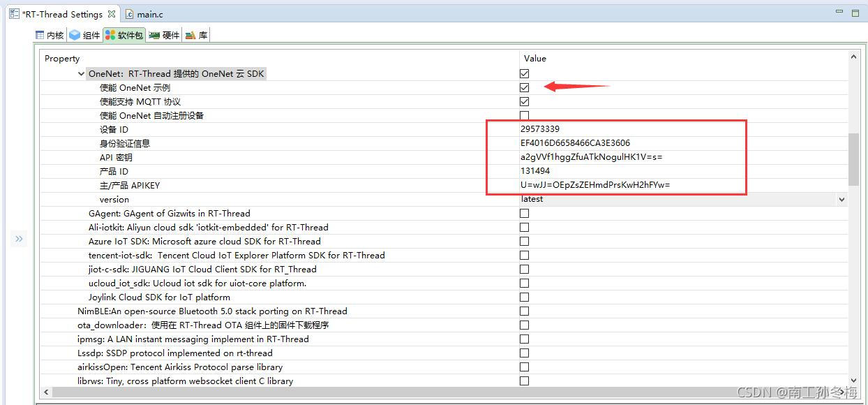The width and height of the screenshot is (868, 405).
Task: Enable ipmsg LAN messaging checkbox
Action: (x=524, y=339)
